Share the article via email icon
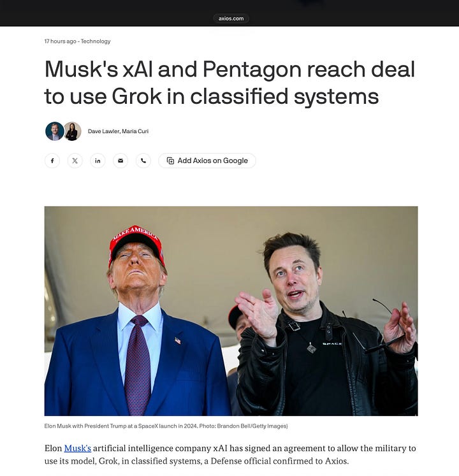The width and height of the screenshot is (459, 476). pyautogui.click(x=120, y=161)
